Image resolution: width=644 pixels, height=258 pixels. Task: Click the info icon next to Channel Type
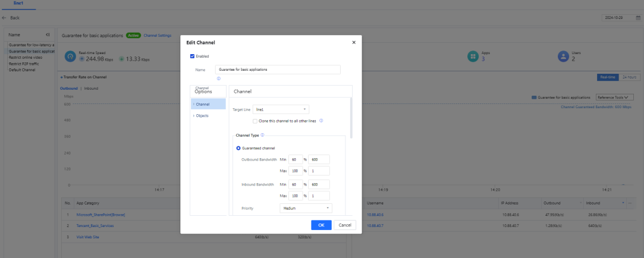click(x=262, y=135)
